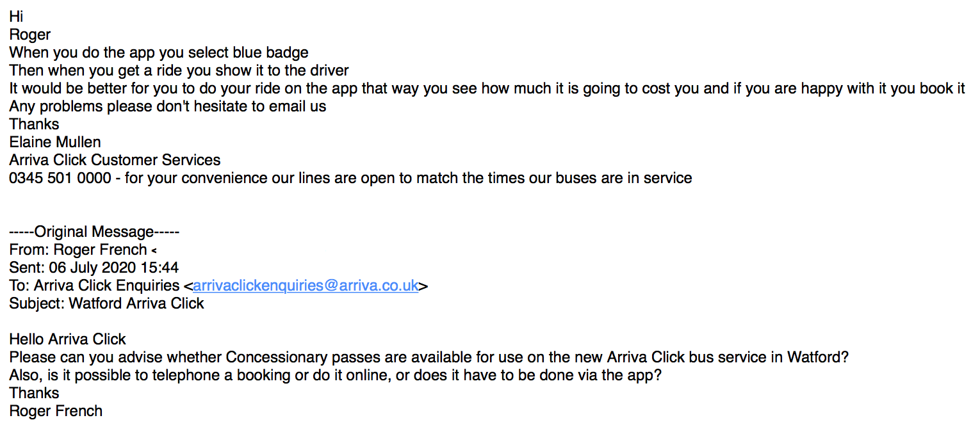This screenshot has height=443, width=980.
Task: Click the sentence about booking rides on the app
Action: tap(487, 88)
